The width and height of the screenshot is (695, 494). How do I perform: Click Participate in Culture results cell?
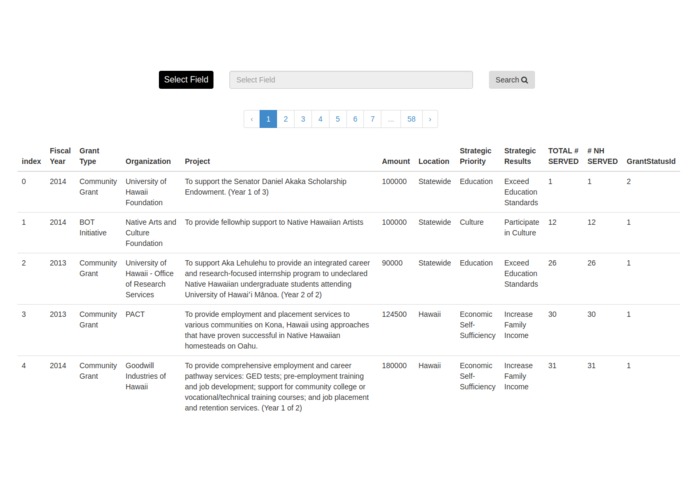(x=521, y=227)
